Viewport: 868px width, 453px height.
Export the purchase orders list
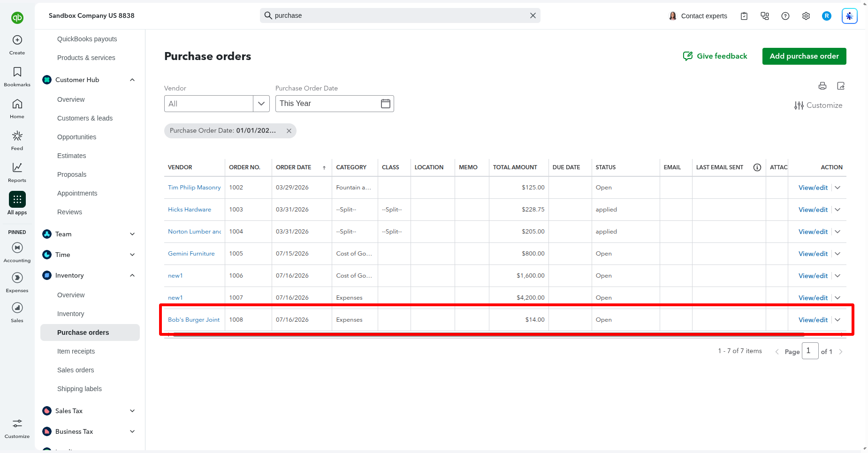[x=841, y=86]
